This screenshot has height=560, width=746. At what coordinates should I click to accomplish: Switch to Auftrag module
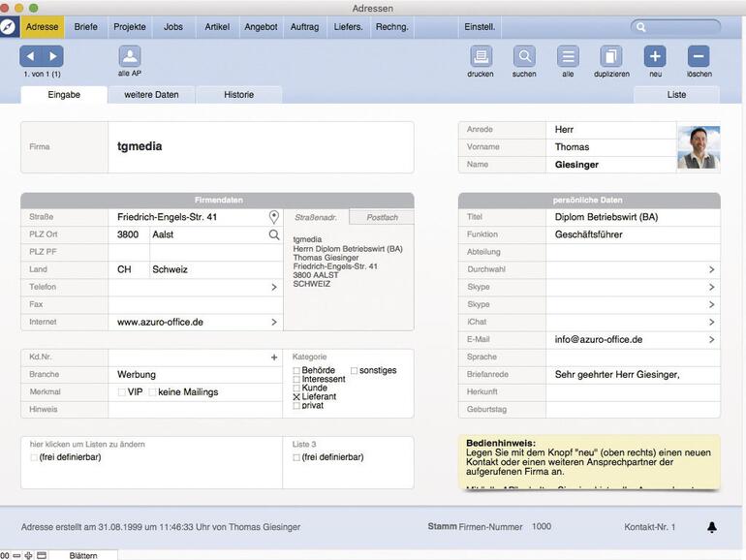coord(304,27)
